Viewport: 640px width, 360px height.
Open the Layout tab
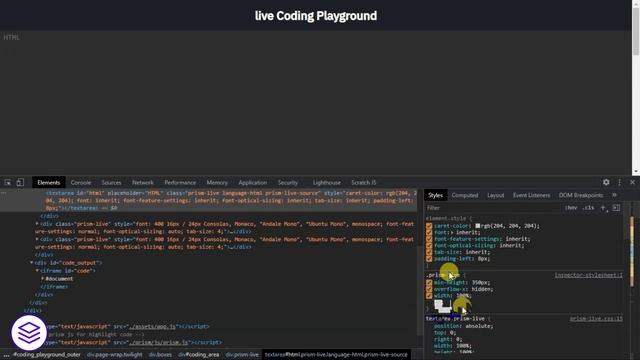point(496,195)
